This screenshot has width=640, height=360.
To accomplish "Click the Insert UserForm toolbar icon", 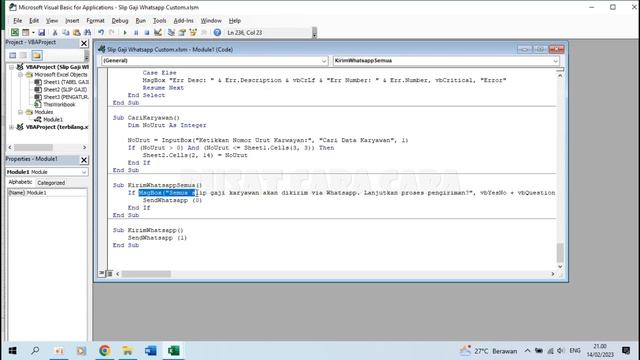I will pyautogui.click(x=25, y=32).
